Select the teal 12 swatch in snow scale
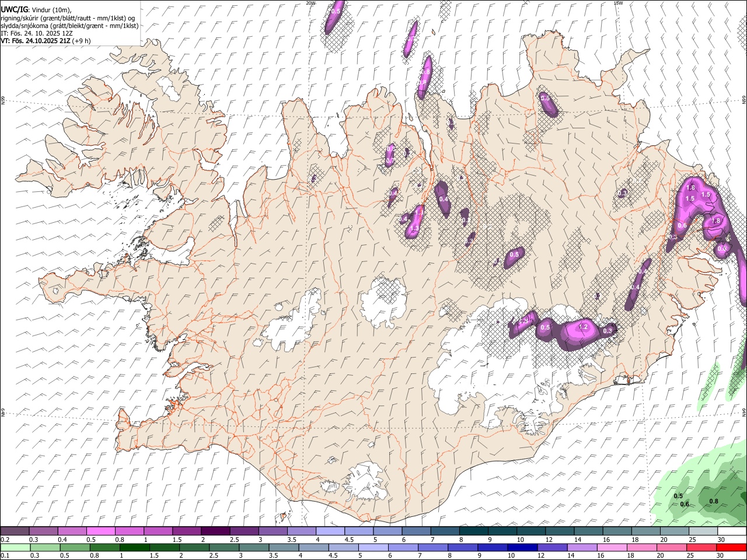747x560 pixels. (x=560, y=531)
